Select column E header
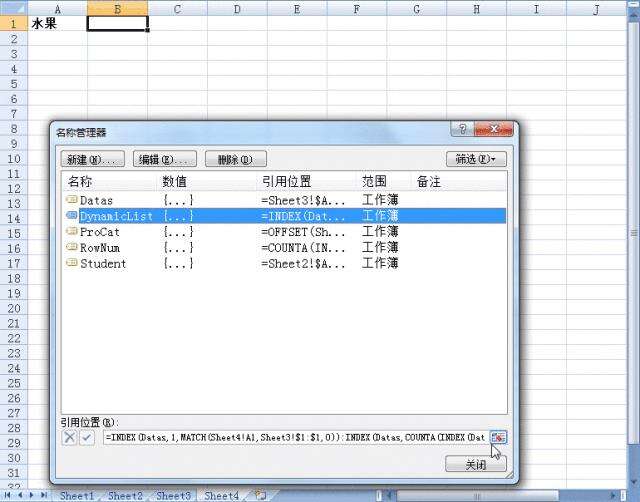The image size is (640, 502). (x=297, y=8)
